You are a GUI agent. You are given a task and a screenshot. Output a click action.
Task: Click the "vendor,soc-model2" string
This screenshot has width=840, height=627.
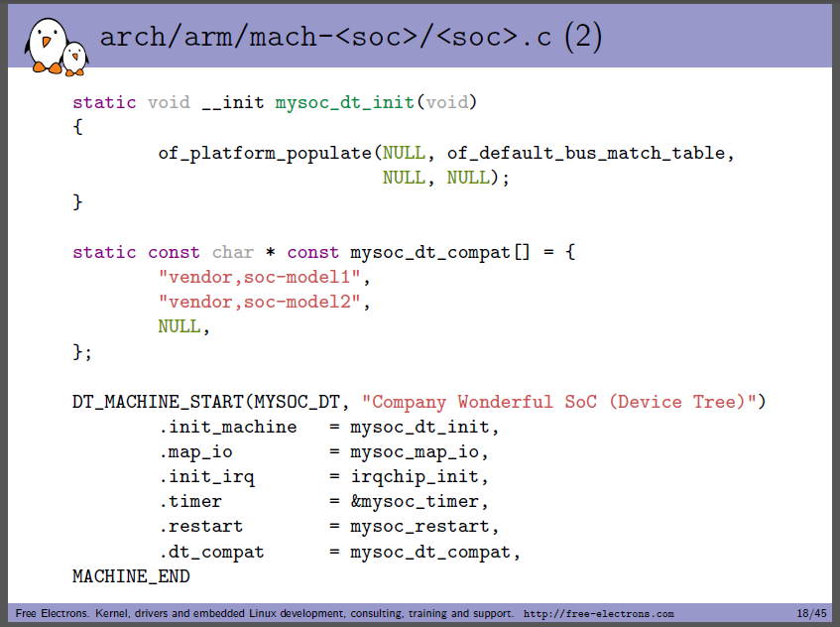[x=259, y=302]
